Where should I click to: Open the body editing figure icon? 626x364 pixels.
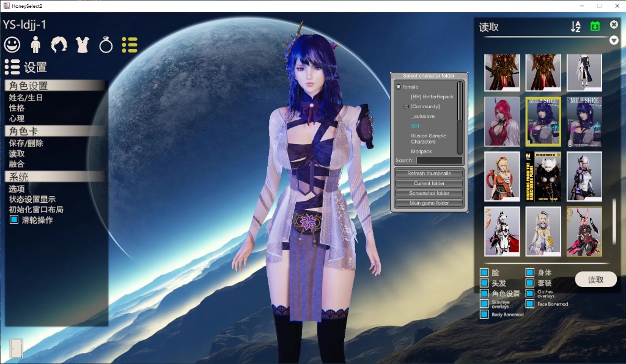pos(35,45)
